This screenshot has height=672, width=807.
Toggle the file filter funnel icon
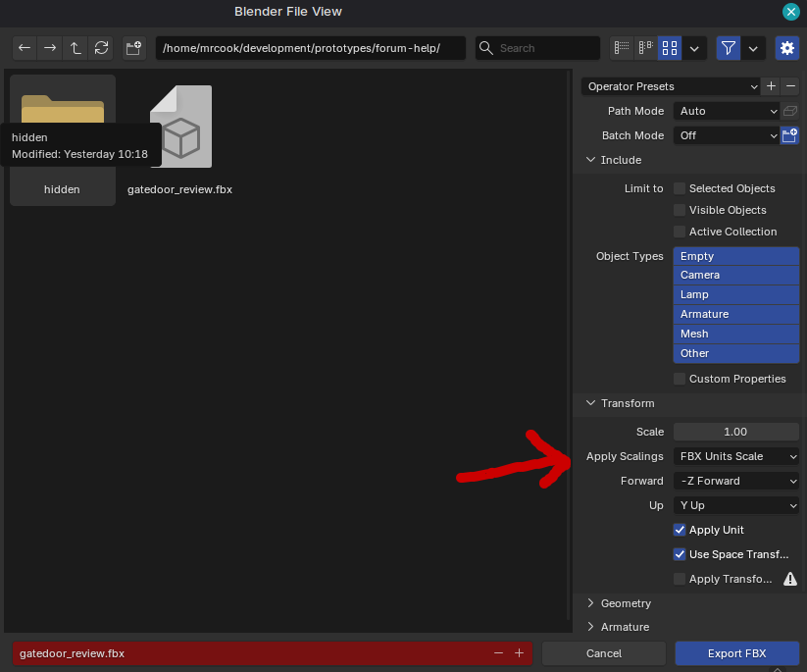tap(729, 48)
